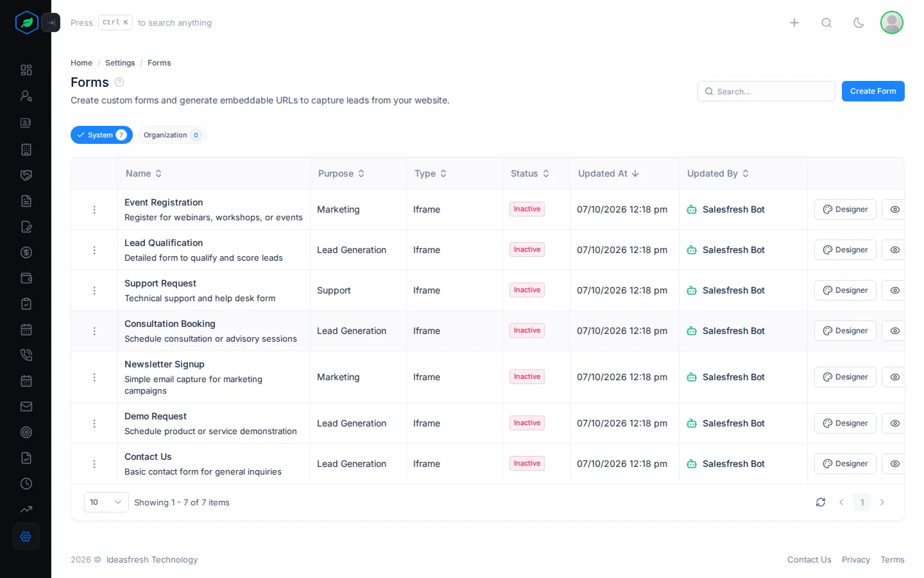Image resolution: width=924 pixels, height=578 pixels.
Task: Open the Terms link in the footer
Action: click(893, 560)
